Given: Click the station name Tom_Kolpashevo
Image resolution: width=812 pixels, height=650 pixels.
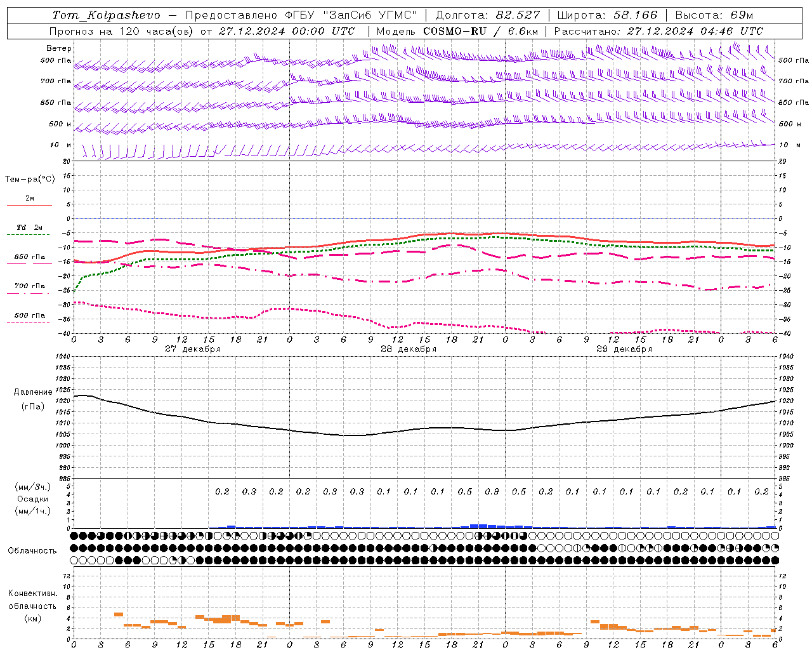Looking at the screenshot, I should pyautogui.click(x=106, y=15).
